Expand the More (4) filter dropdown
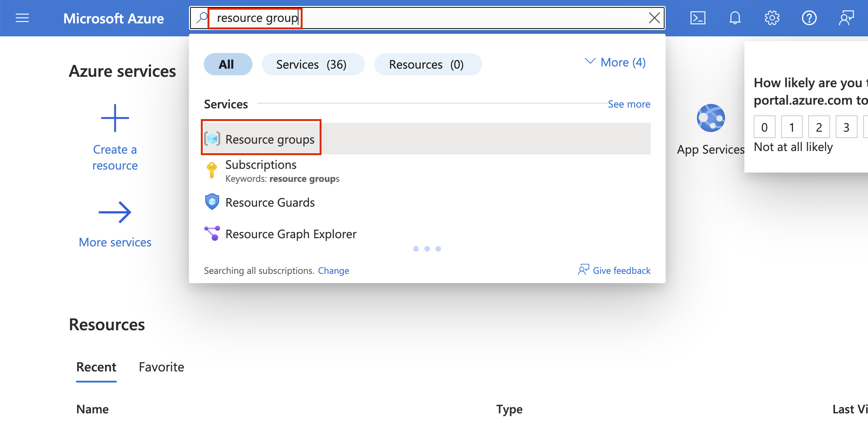The height and width of the screenshot is (423, 868). [616, 62]
